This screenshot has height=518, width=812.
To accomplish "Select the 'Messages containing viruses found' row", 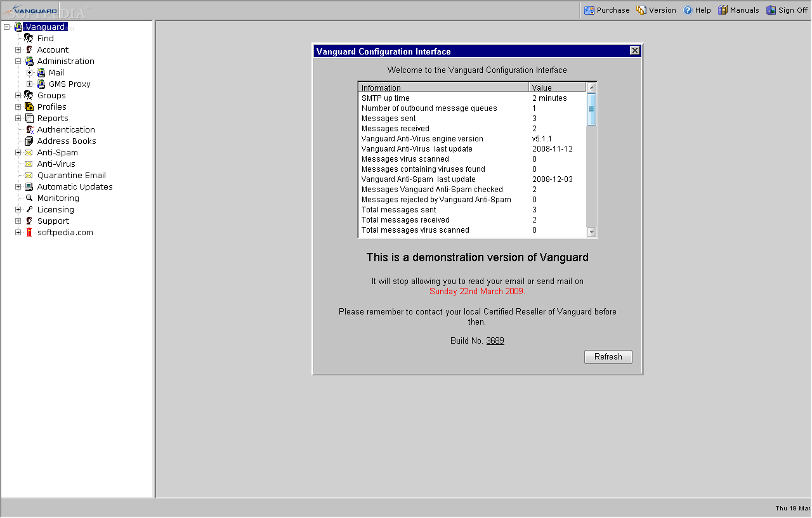I will pos(473,169).
